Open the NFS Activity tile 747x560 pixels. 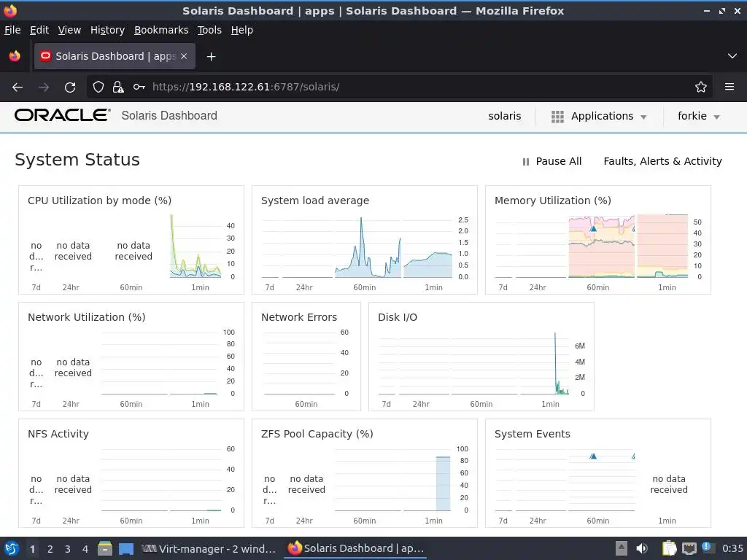click(x=131, y=473)
